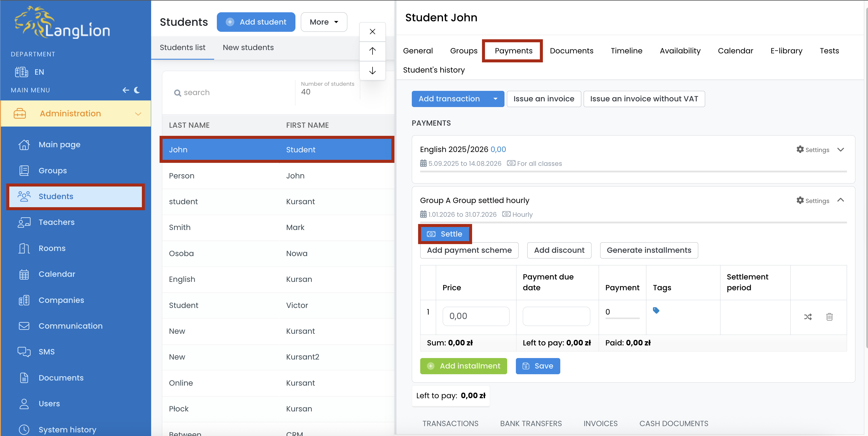Go to next student with down arrow
The image size is (868, 436).
point(372,71)
